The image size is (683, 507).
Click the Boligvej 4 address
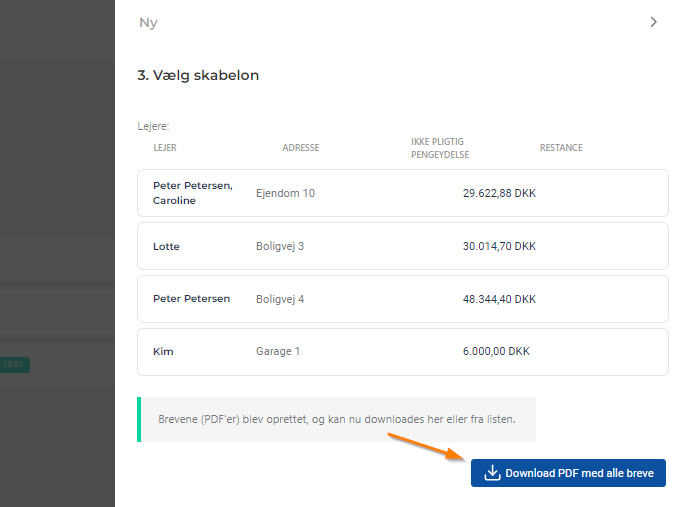click(x=280, y=299)
